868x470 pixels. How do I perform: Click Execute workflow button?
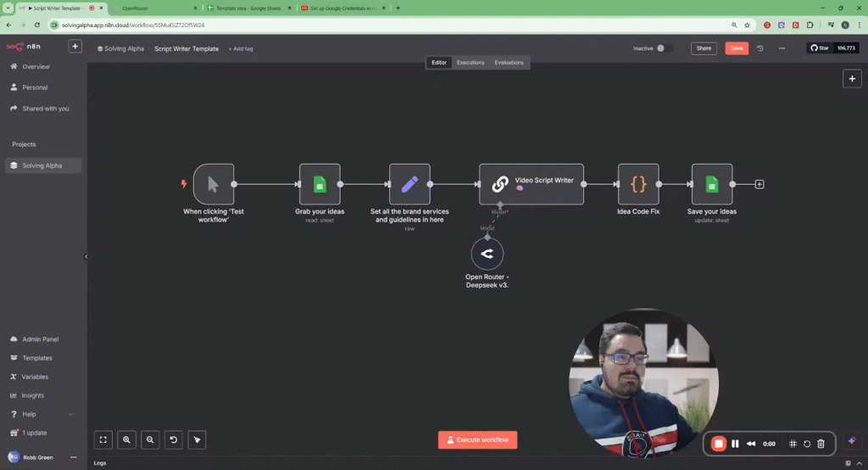click(x=478, y=440)
